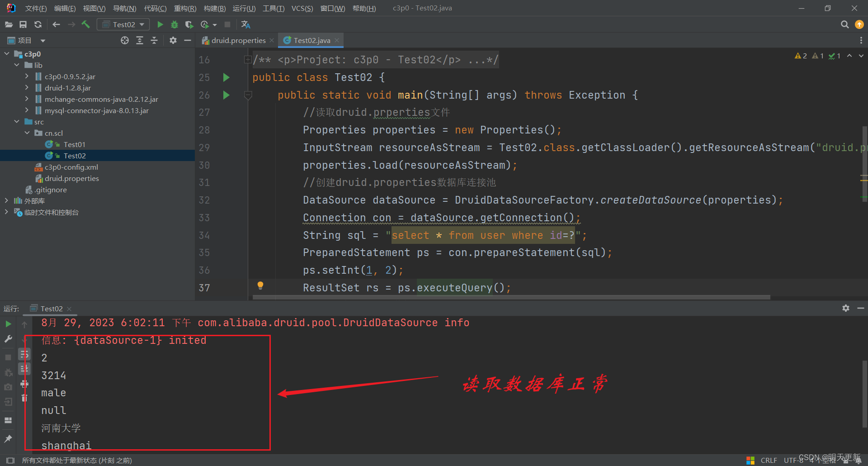Click the print console icon
Screen dimensions: 868x466
click(x=24, y=384)
